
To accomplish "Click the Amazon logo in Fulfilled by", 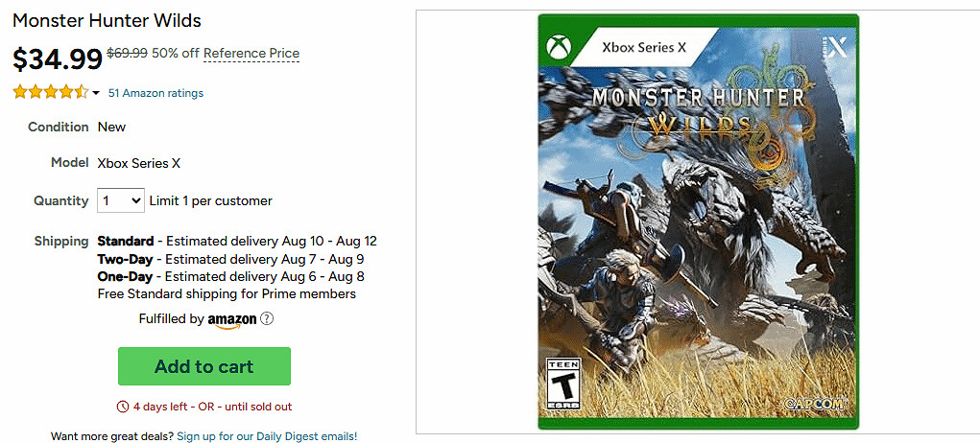I will click(232, 320).
